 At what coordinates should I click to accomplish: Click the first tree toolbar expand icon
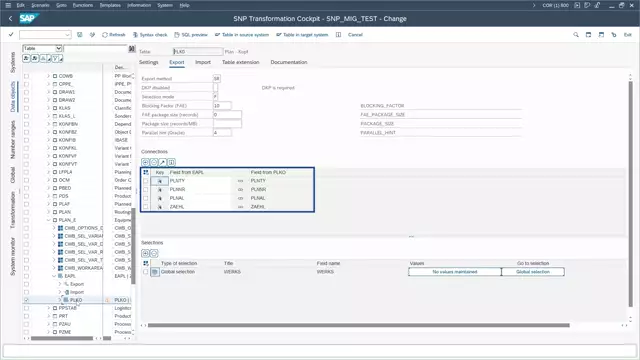click(26, 58)
